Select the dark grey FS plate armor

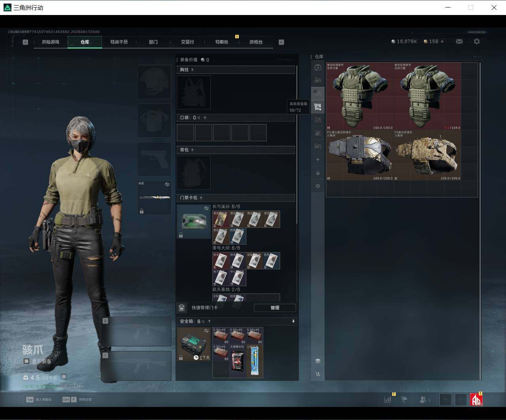click(x=360, y=155)
